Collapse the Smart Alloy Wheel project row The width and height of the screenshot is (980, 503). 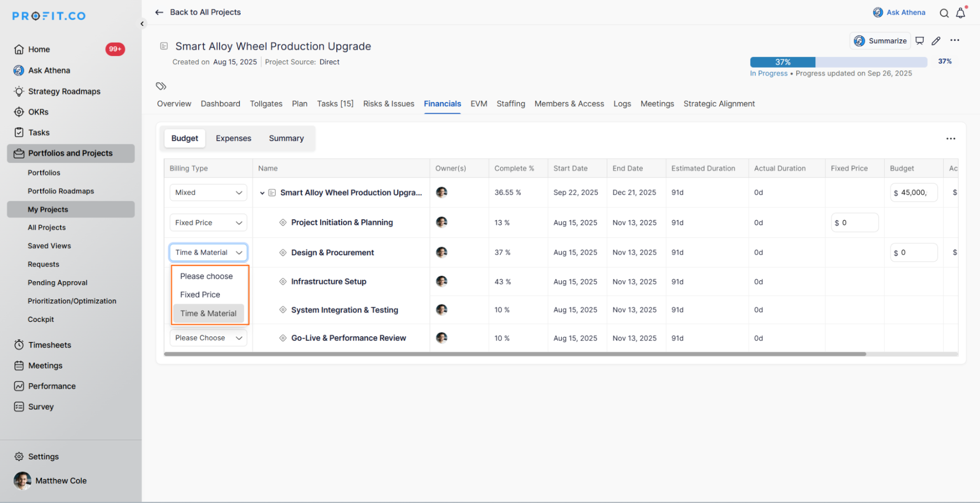point(262,193)
